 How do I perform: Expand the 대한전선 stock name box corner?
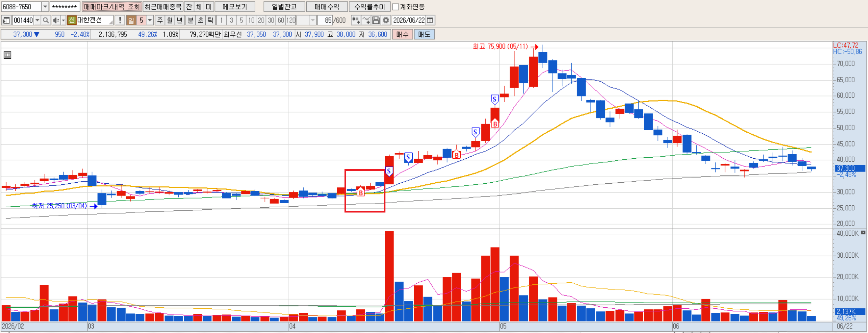(111, 22)
